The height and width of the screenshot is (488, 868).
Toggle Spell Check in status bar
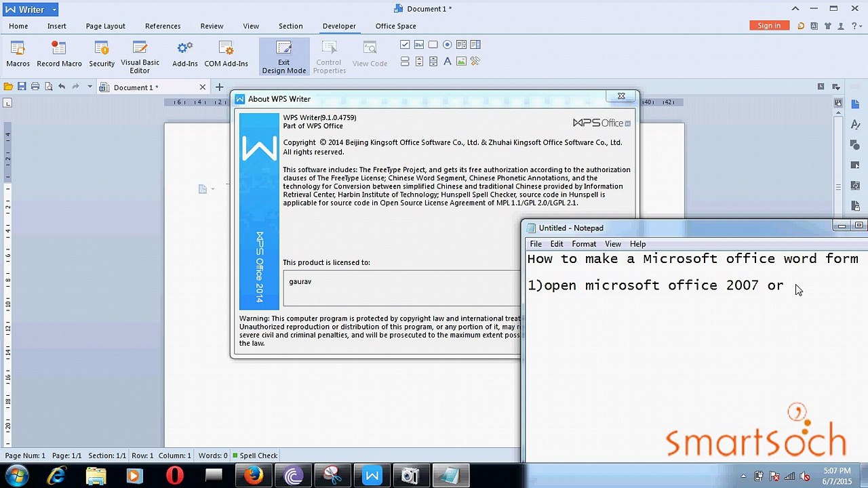pos(255,455)
